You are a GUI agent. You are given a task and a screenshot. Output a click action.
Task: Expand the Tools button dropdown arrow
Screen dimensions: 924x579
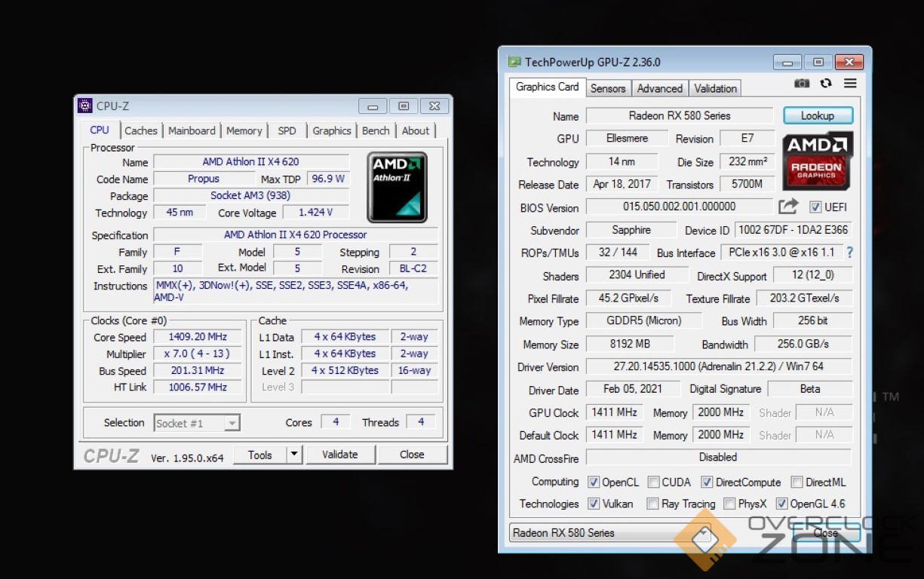[x=294, y=455]
